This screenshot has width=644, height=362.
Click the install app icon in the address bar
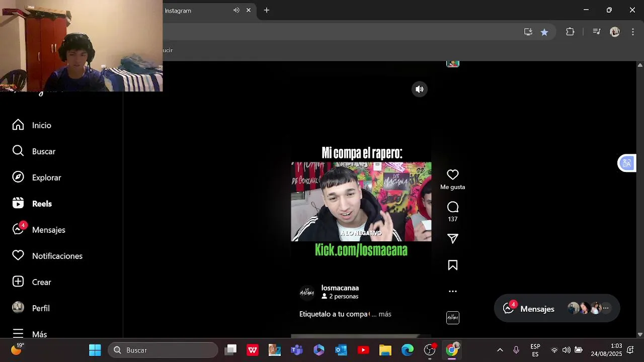(x=528, y=32)
